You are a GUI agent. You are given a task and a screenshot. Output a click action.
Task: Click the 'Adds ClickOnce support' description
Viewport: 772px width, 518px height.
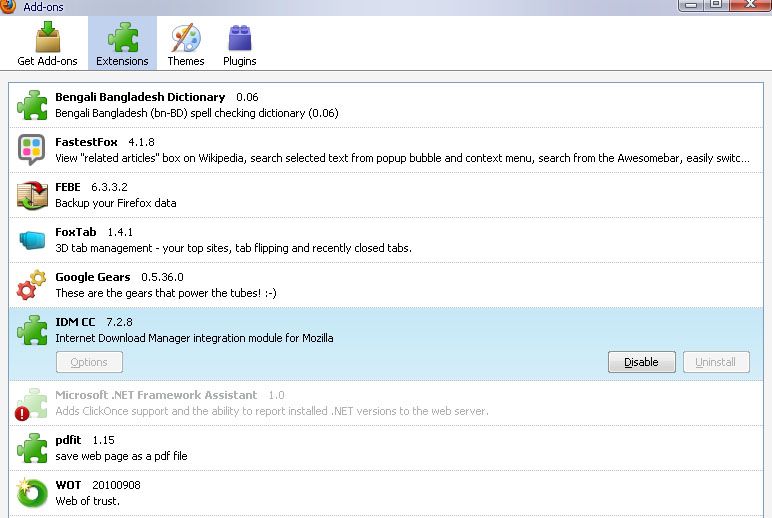[272, 411]
